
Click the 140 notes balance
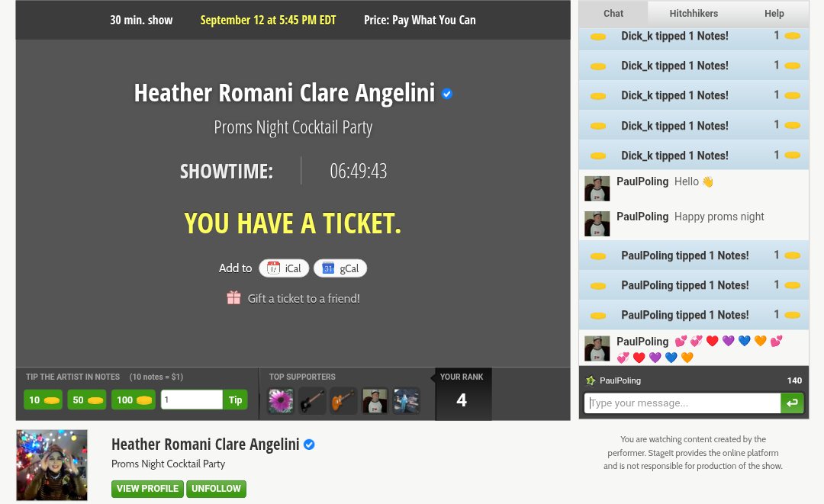[x=794, y=380]
